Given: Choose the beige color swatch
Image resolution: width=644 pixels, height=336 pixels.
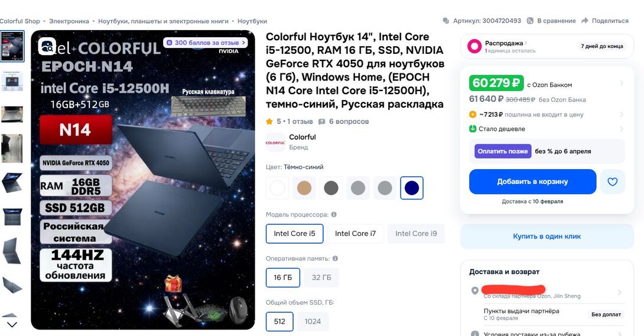Looking at the screenshot, I should coord(304,188).
